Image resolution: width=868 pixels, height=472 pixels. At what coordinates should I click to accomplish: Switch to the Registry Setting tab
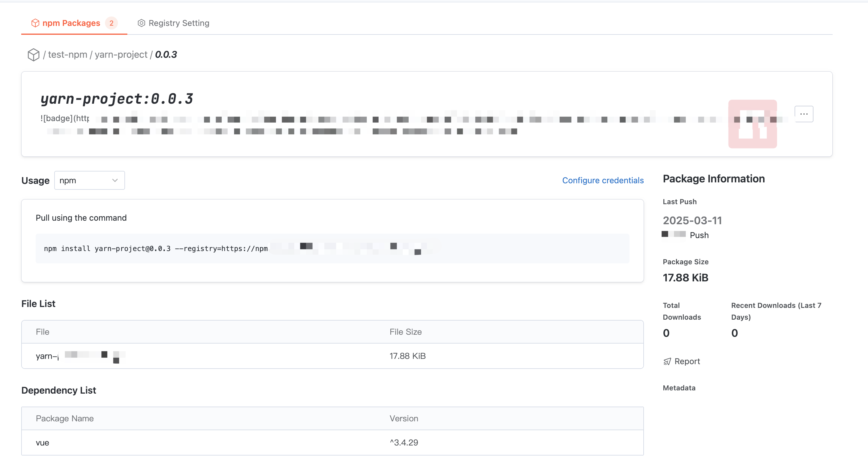[x=179, y=23]
